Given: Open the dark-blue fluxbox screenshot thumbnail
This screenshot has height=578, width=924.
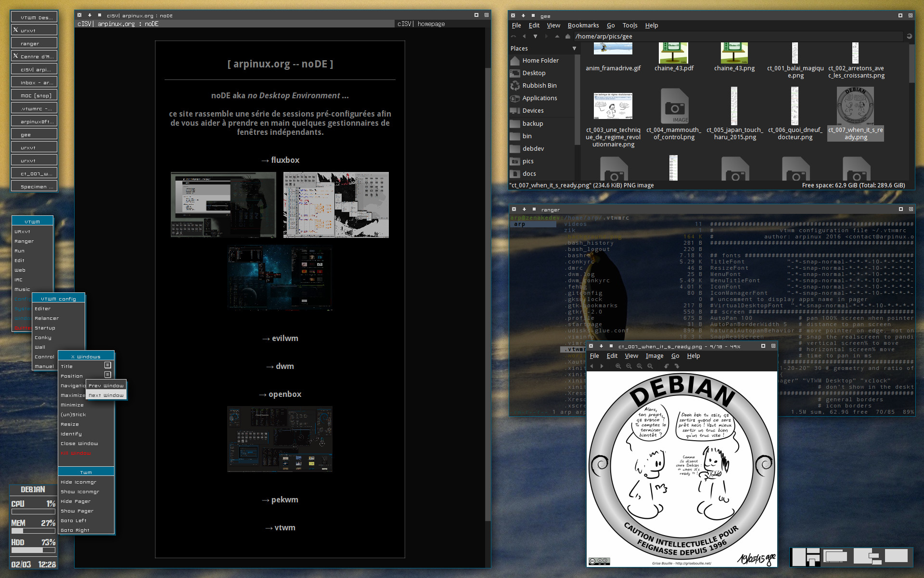Looking at the screenshot, I should tap(280, 278).
